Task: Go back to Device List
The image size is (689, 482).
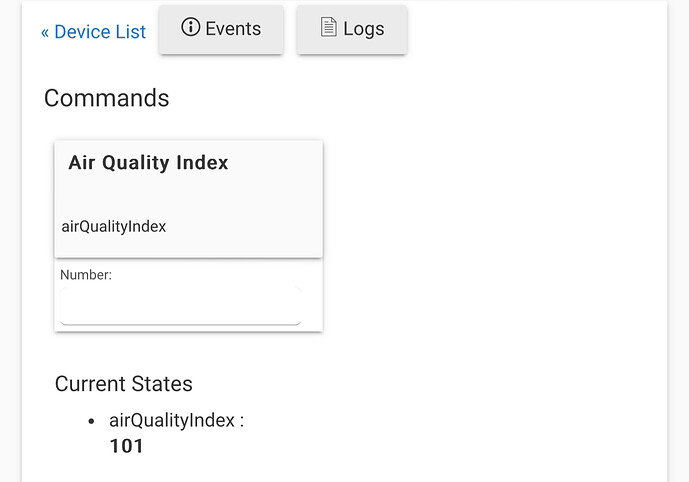Action: (93, 32)
